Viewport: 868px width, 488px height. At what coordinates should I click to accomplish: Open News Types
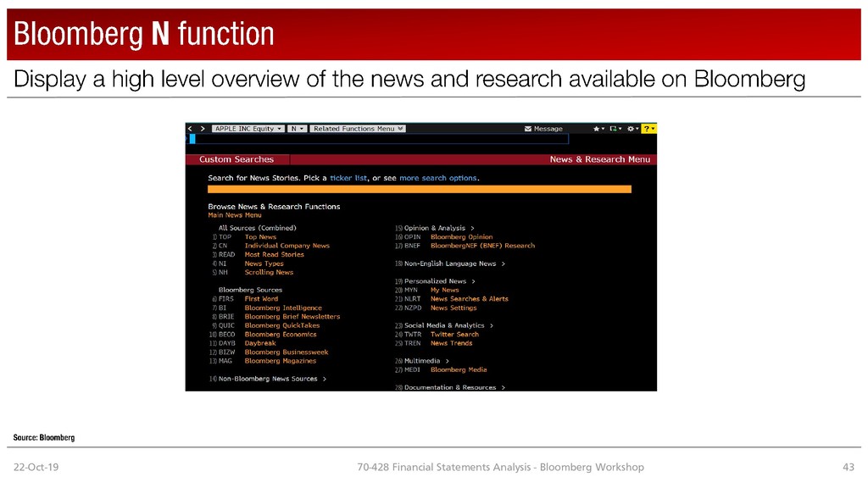264,263
